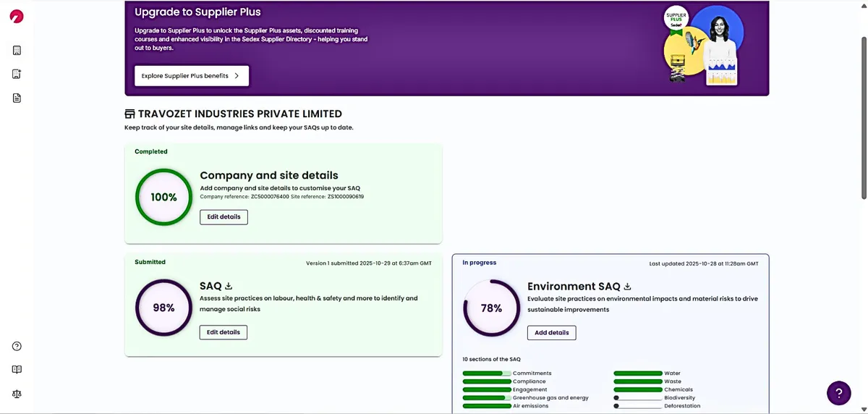Screen dimensions: 868x414
Task: Click the arrow chevron in Explore Supplier Plus
Action: point(237,76)
